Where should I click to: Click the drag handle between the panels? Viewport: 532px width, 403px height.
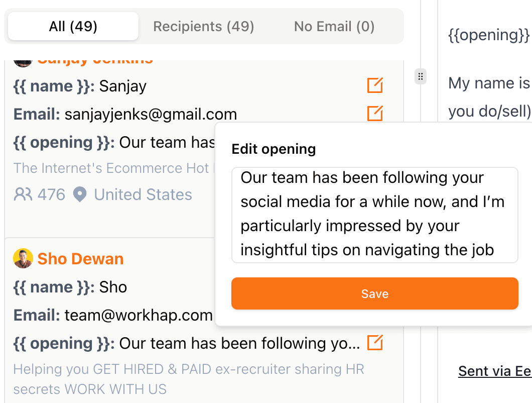tap(420, 76)
